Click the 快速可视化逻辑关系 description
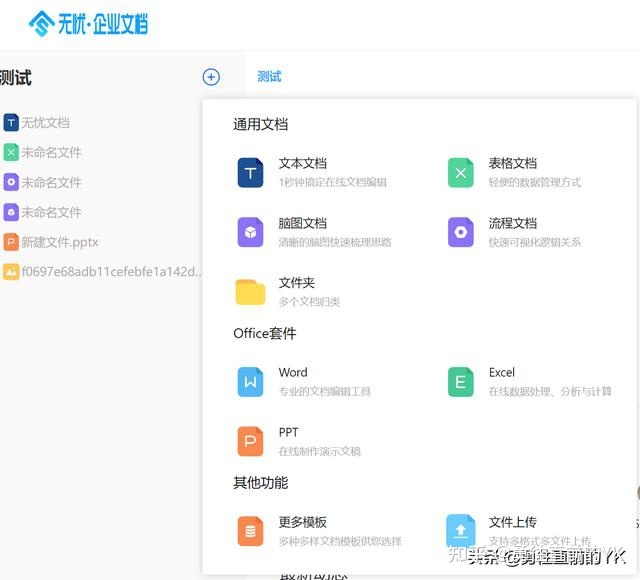Image resolution: width=640 pixels, height=580 pixels. click(535, 242)
